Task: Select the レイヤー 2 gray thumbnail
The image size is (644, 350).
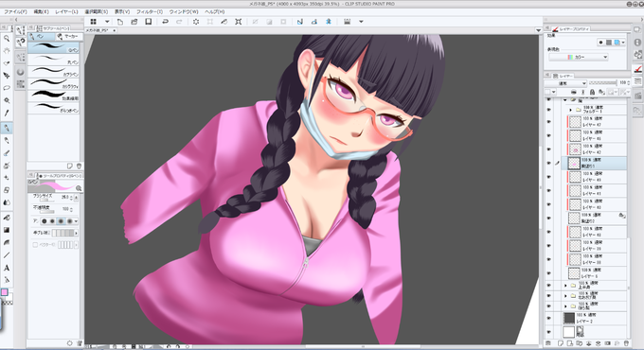Action: pyautogui.click(x=569, y=318)
